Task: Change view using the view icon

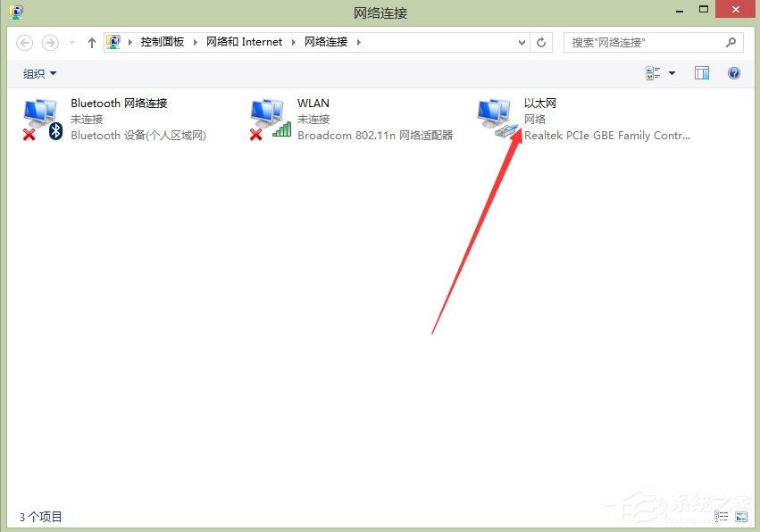Action: click(653, 73)
